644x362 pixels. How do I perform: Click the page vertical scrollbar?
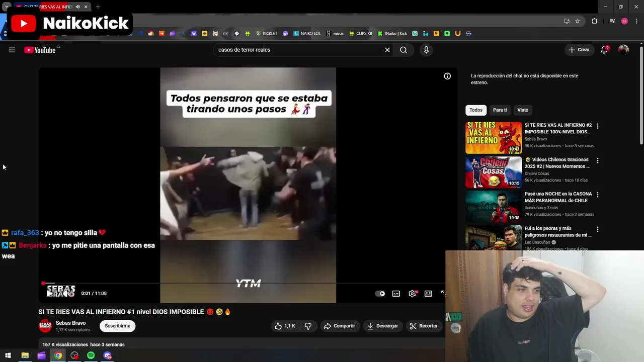coord(641,95)
